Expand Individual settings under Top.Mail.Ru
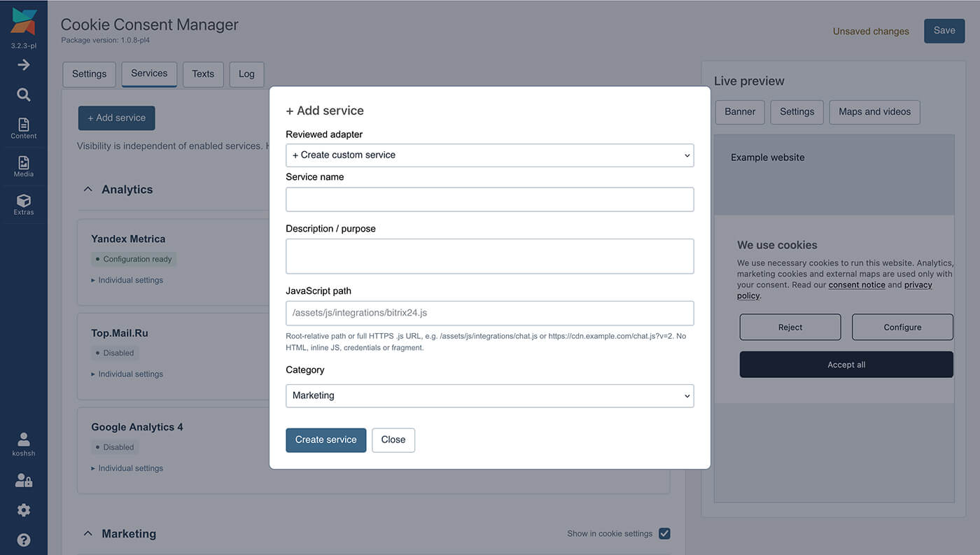Image resolution: width=980 pixels, height=555 pixels. [127, 374]
